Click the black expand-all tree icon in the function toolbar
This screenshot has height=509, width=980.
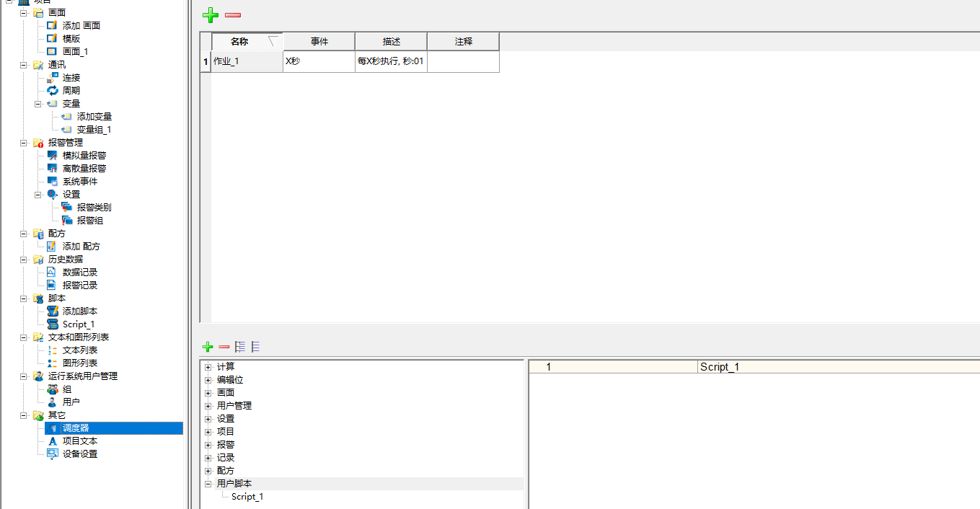240,347
